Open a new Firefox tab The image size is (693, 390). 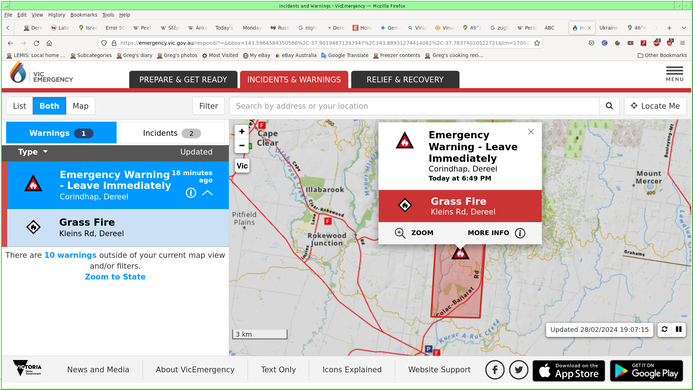[669, 27]
